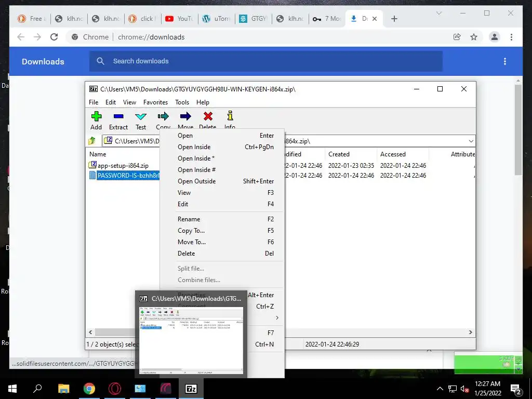This screenshot has height=399, width=532.
Task: Choose Copy To... in context menu
Action: point(222,231)
